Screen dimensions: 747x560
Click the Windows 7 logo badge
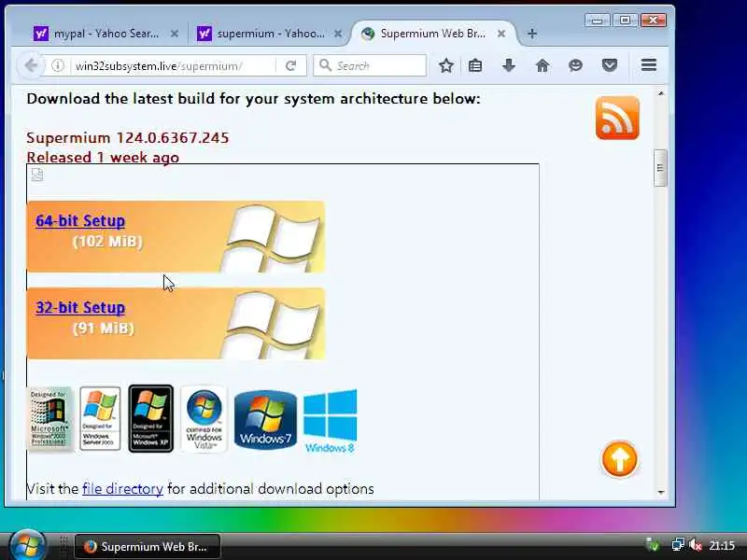point(265,419)
